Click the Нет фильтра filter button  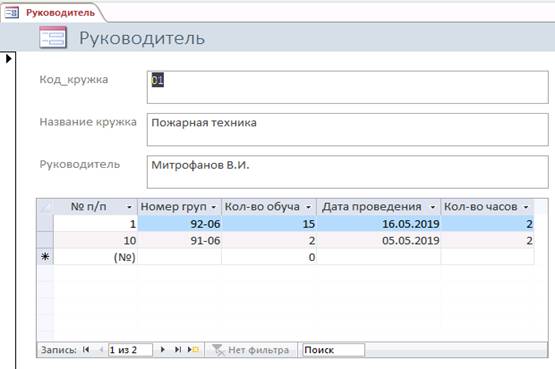click(251, 350)
